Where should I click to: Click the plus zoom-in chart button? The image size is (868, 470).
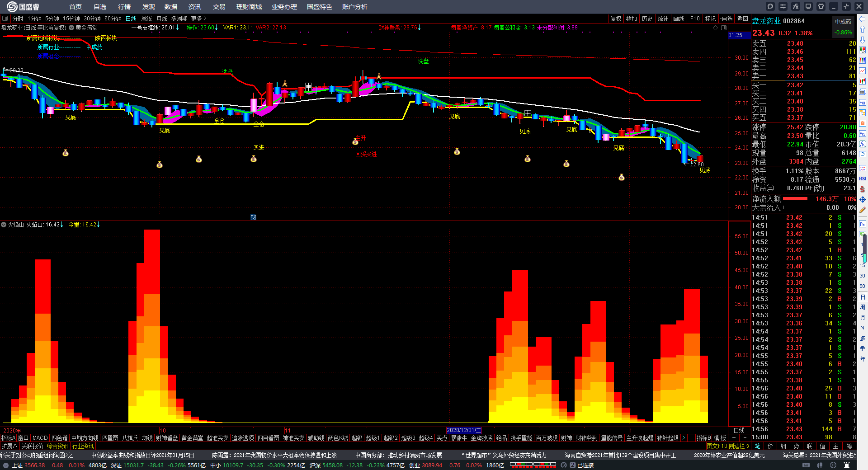click(x=734, y=438)
